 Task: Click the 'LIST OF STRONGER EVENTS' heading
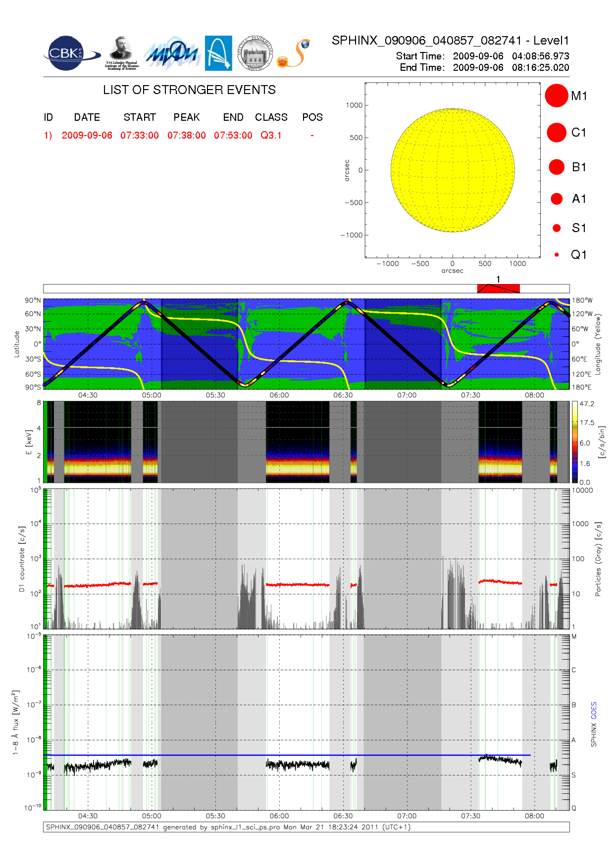(190, 90)
